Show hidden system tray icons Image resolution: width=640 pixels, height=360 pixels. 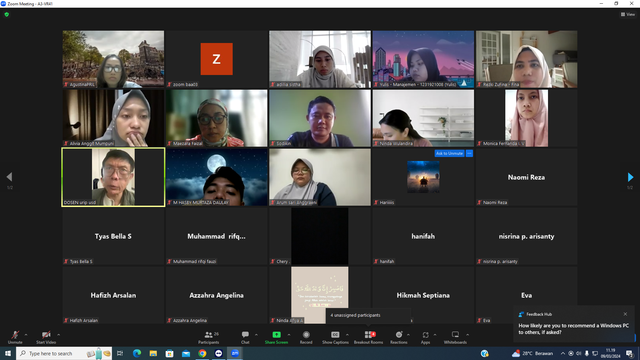[x=563, y=353]
